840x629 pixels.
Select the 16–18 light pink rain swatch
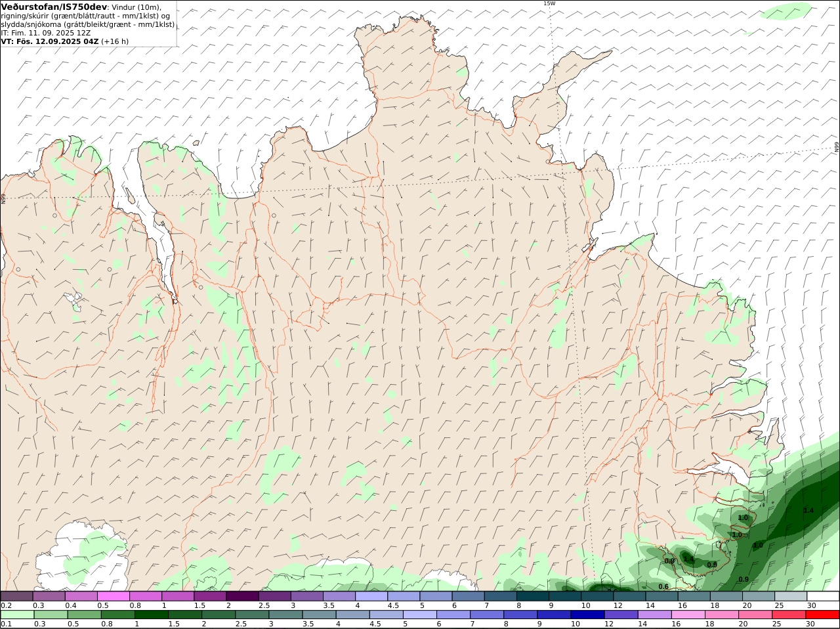pos(688,615)
